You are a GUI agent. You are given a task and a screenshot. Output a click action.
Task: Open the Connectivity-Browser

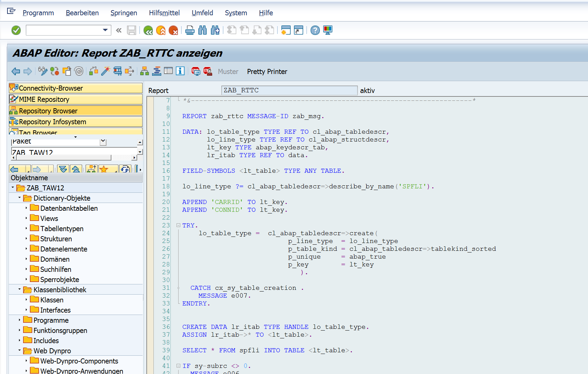point(76,88)
